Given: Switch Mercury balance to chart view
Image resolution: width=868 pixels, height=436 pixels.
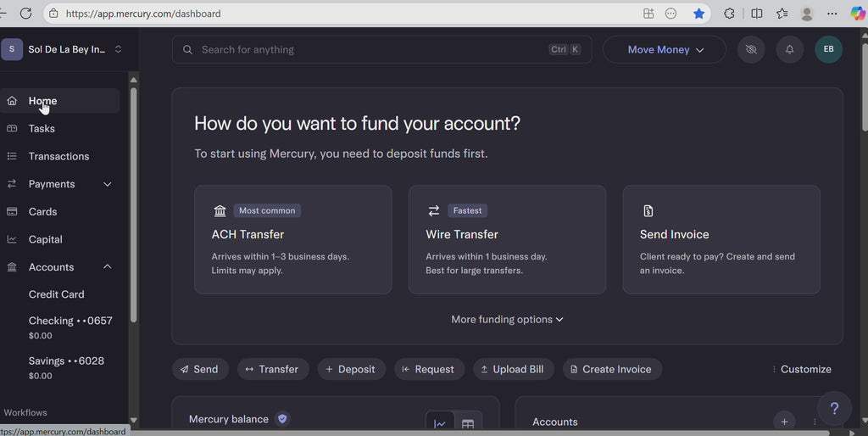Looking at the screenshot, I should (x=440, y=423).
